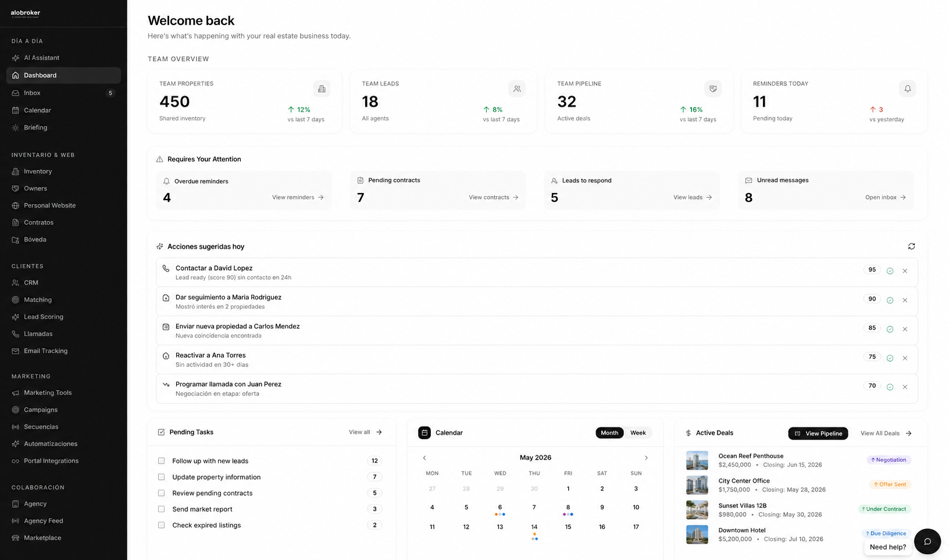Screen dimensions: 949x560
Task: Click the handshake icon in Team Pipeline card
Action: tap(713, 89)
